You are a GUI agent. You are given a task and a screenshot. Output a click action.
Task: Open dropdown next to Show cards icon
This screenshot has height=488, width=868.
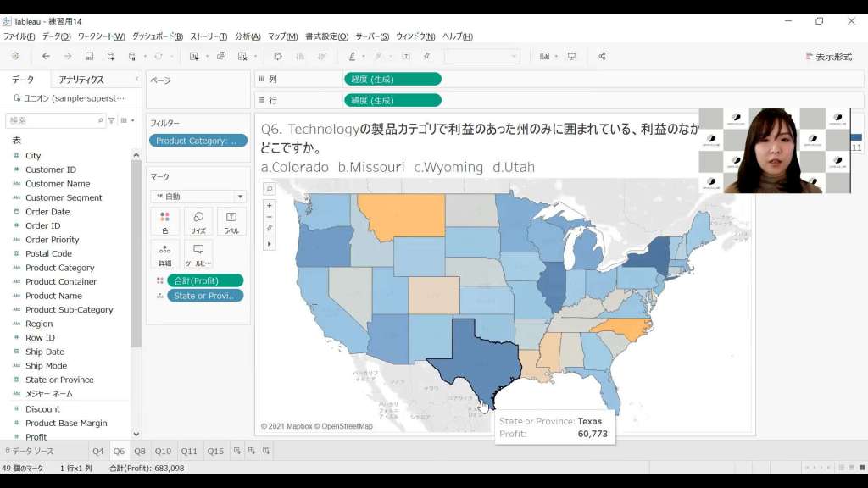(556, 56)
